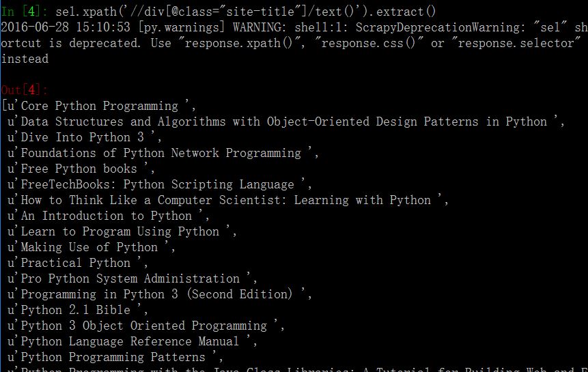The height and width of the screenshot is (372, 588).
Task: Click the ScrapyDeprecationWarning text
Action: (x=440, y=27)
